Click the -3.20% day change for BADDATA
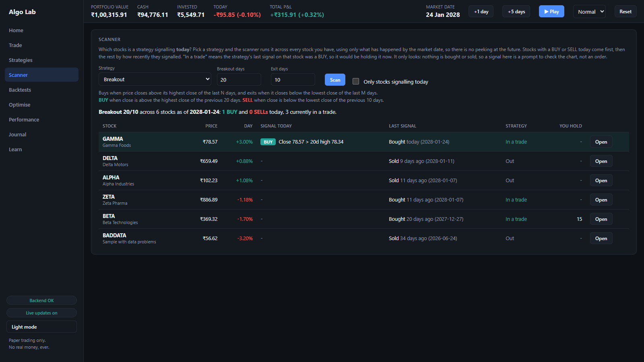Viewport: 644px width, 362px height. 245,238
